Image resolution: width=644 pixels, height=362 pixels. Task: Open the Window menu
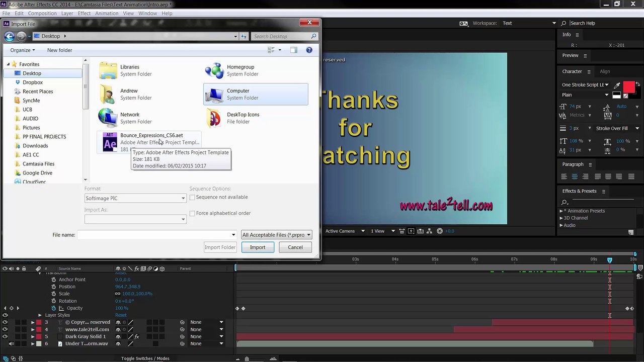pyautogui.click(x=148, y=13)
